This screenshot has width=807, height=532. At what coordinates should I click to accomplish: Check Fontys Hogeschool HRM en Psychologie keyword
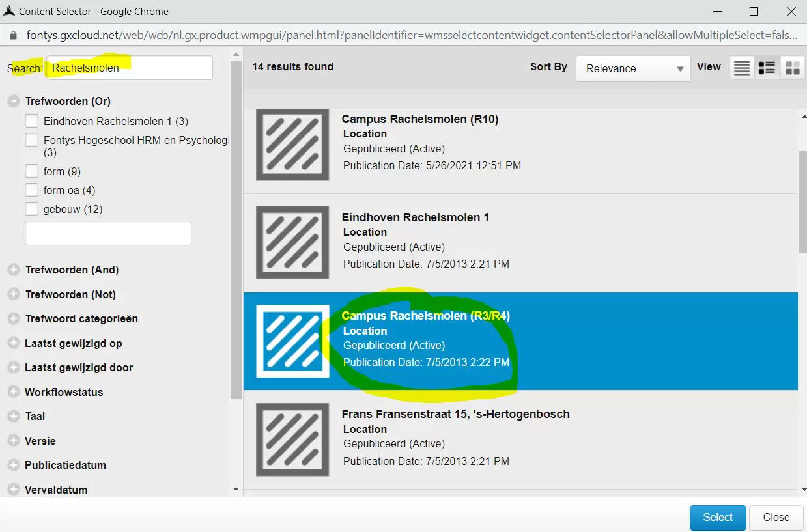click(x=31, y=140)
